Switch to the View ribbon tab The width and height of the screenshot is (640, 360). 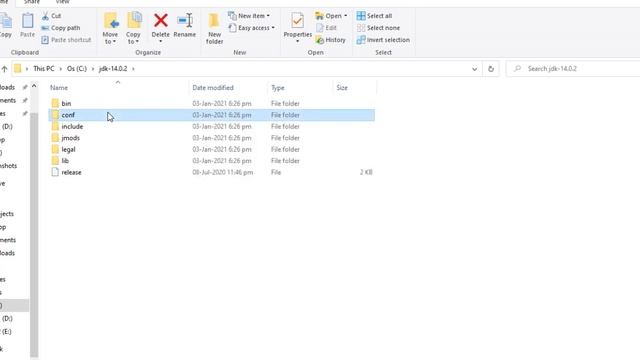click(x=62, y=2)
